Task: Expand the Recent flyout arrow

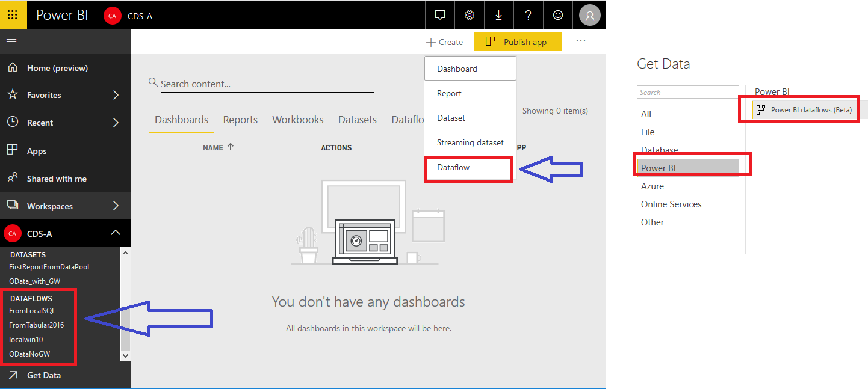Action: click(x=116, y=123)
